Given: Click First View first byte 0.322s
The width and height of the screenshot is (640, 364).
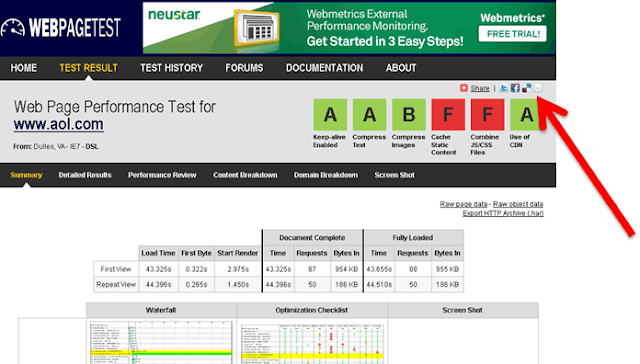Looking at the screenshot, I should [x=196, y=269].
